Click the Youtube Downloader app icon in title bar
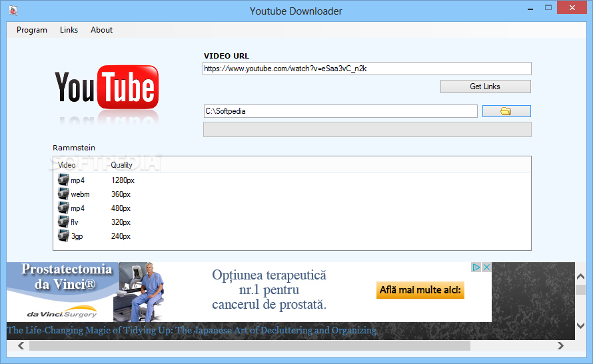Screen dimensions: 593x364 pyautogui.click(x=13, y=11)
